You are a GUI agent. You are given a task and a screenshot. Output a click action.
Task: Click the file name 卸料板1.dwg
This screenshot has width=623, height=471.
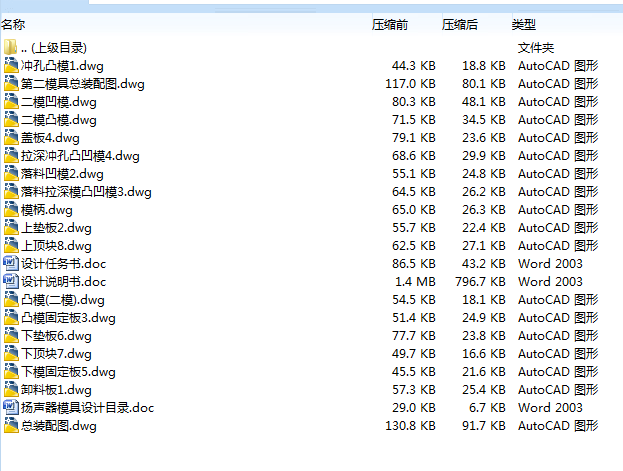pos(56,390)
